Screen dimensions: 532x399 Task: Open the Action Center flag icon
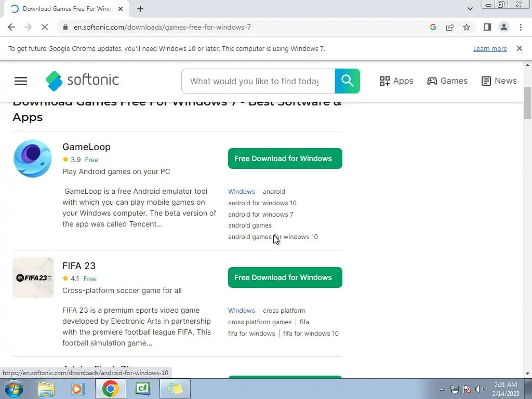[467, 390]
